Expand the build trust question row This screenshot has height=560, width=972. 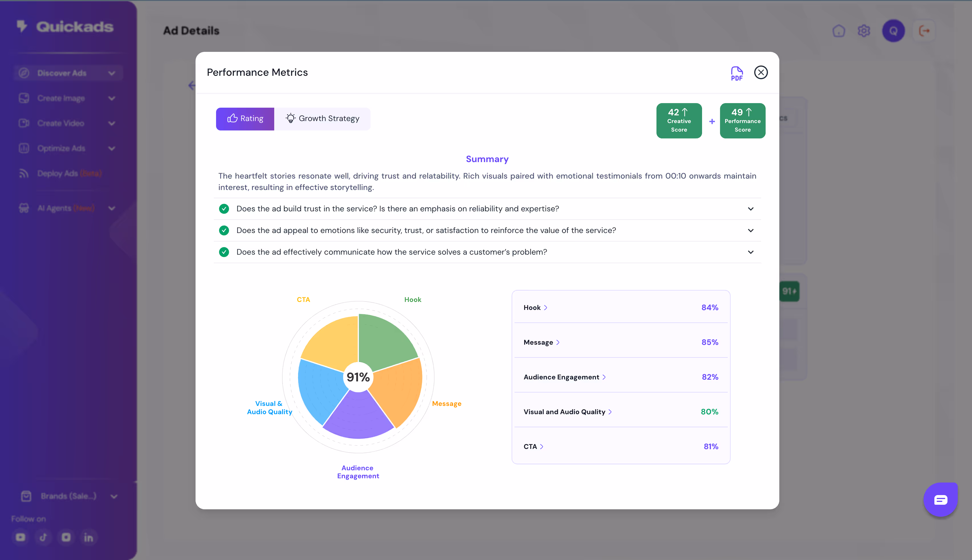[x=487, y=209]
